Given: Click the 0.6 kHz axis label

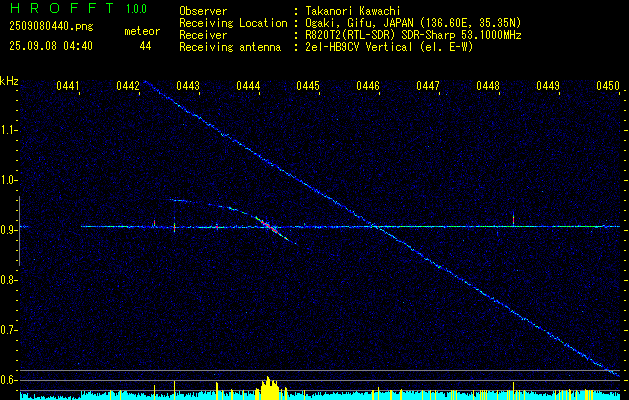Looking at the screenshot, I should pos(7,380).
